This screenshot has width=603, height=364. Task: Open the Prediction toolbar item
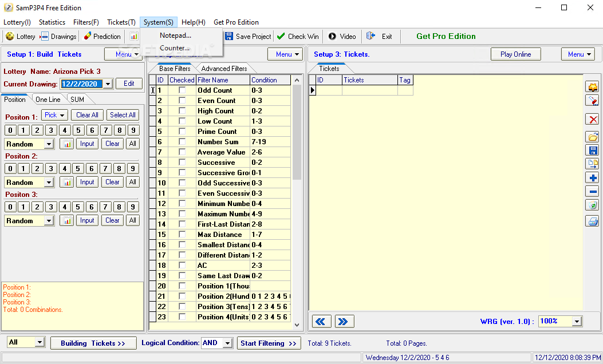103,37
